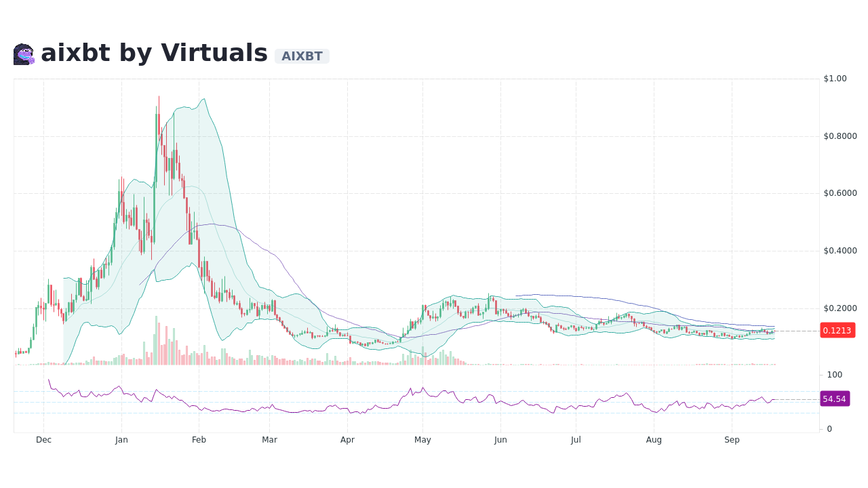This screenshot has width=868, height=488.
Task: Click the Jan month label
Action: (x=121, y=439)
